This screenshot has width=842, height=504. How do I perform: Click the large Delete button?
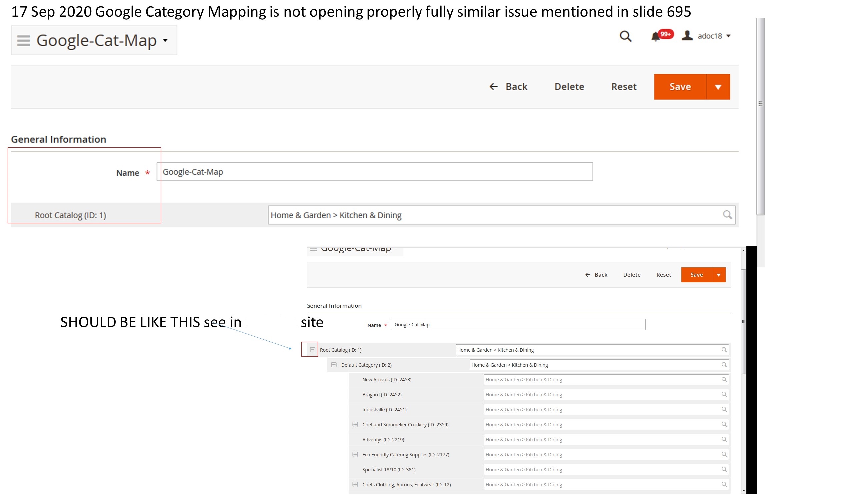pos(569,87)
